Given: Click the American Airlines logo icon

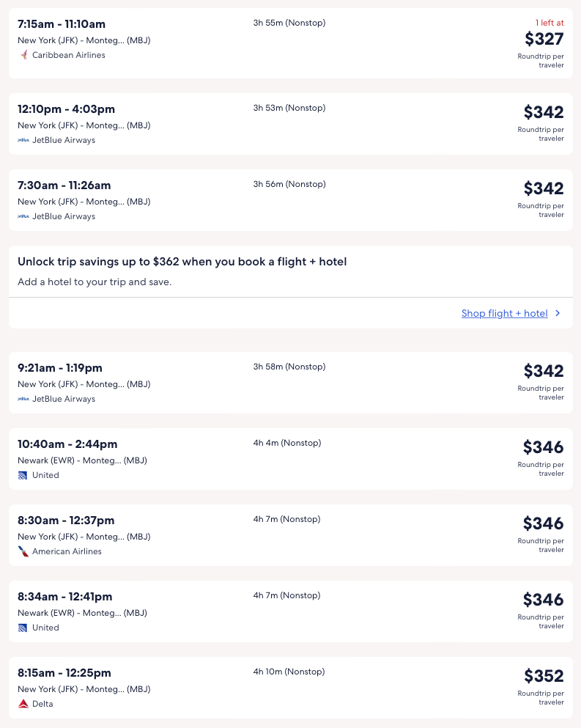Looking at the screenshot, I should click(x=23, y=551).
